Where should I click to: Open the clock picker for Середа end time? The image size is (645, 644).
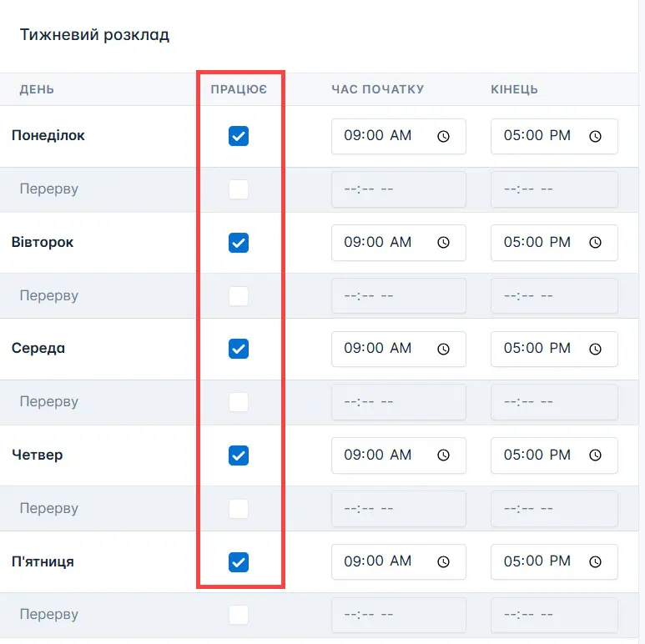595,350
